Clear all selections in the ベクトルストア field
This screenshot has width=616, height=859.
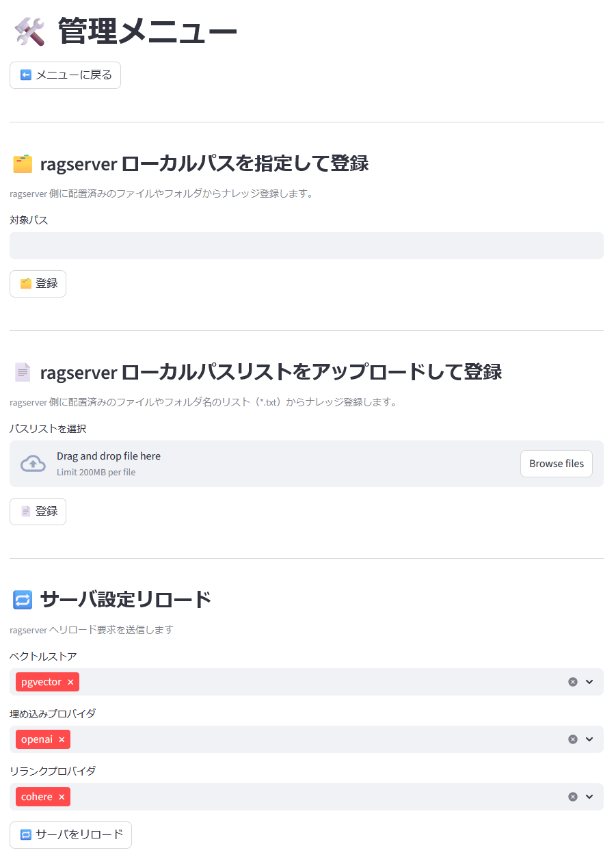pyautogui.click(x=572, y=681)
